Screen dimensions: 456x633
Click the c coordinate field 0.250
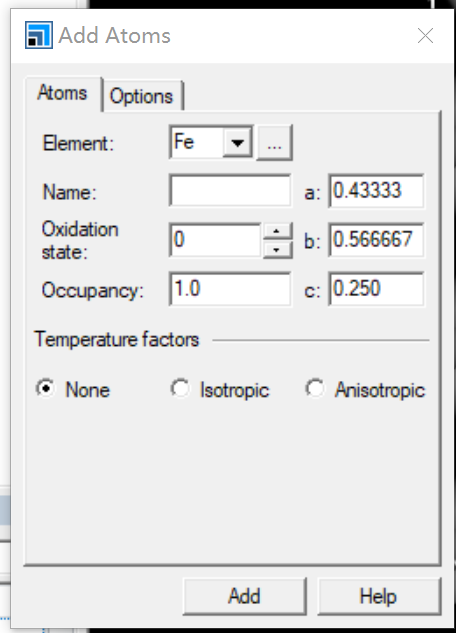(x=377, y=289)
